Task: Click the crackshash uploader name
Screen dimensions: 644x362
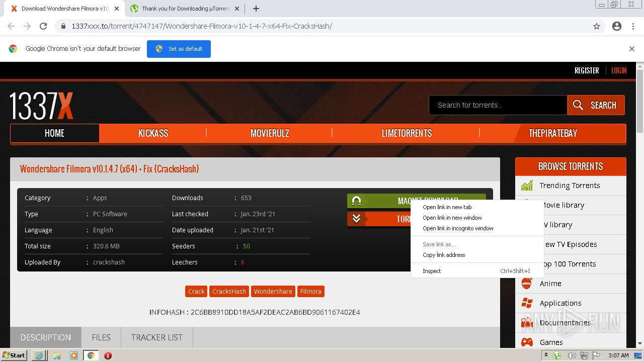Action: click(109, 262)
